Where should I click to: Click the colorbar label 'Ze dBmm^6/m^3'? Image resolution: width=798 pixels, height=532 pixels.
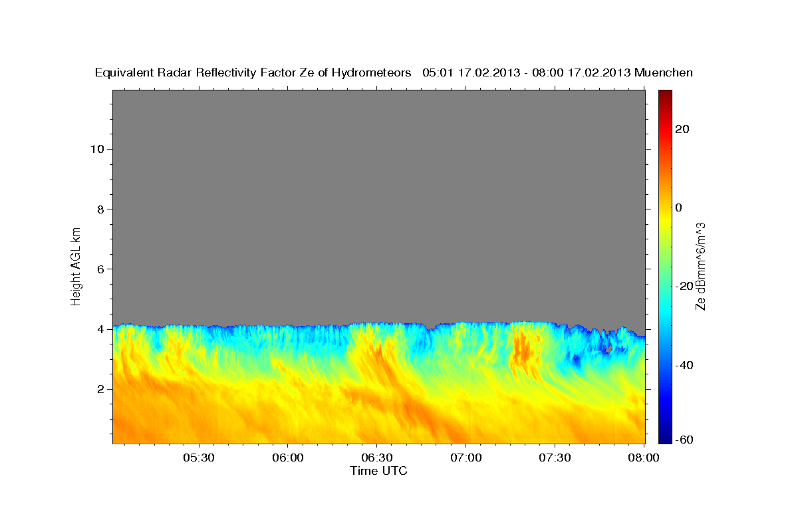click(x=700, y=266)
